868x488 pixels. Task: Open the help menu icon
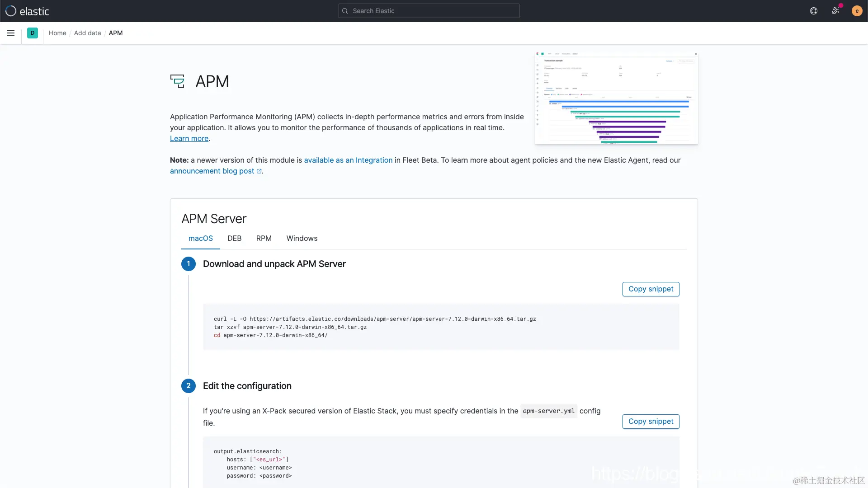(814, 11)
